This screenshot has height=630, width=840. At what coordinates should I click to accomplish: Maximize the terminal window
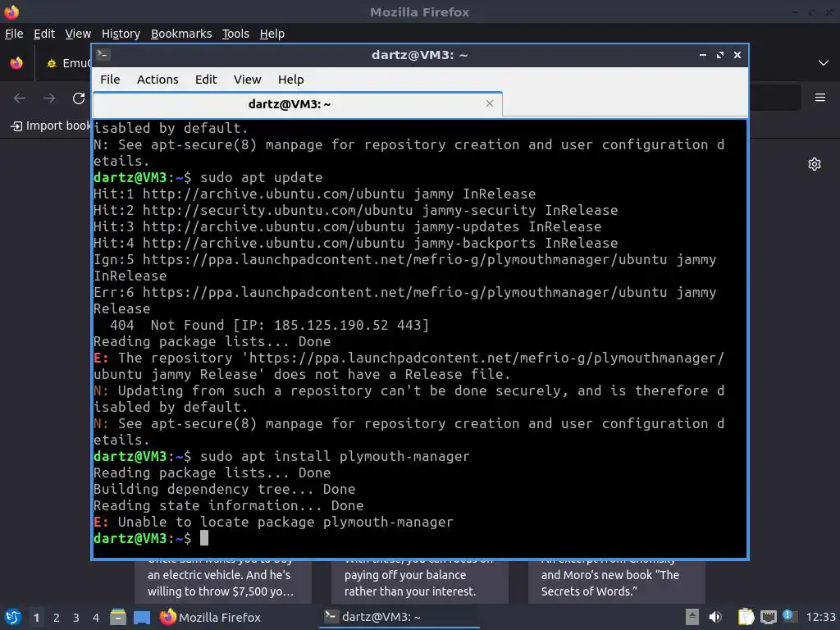(x=720, y=55)
